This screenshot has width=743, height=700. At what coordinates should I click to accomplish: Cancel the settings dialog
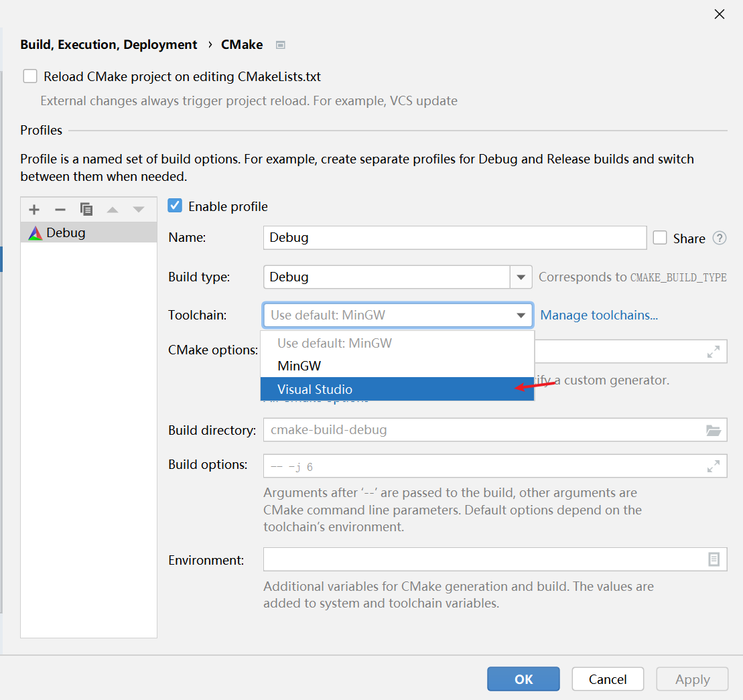(608, 679)
